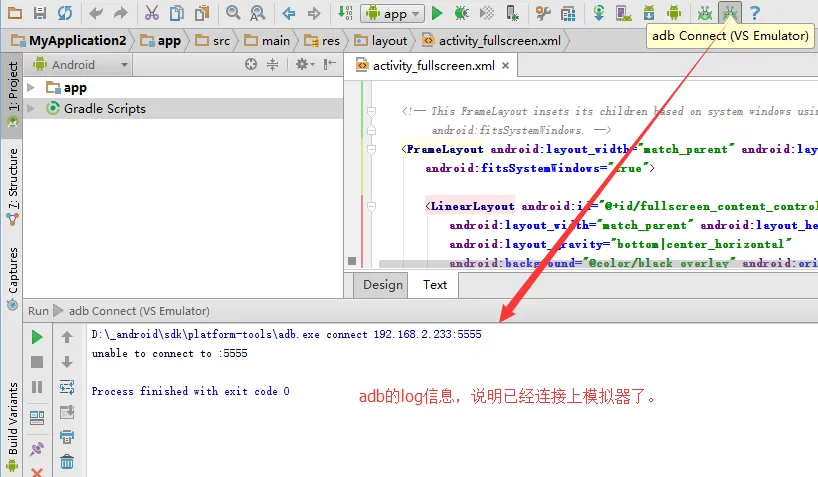Collapse the FrameLayout code fold marker
818x477 pixels.
(371, 149)
